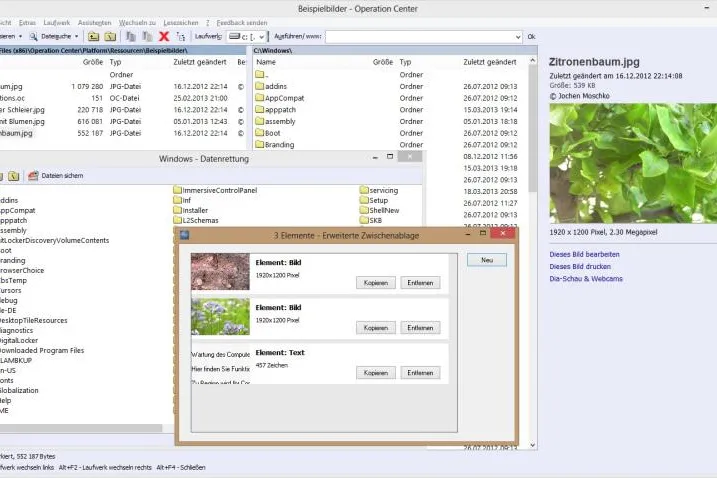The image size is (717, 478).
Task: Select apppatch folder icon in right panel
Action: (x=260, y=109)
